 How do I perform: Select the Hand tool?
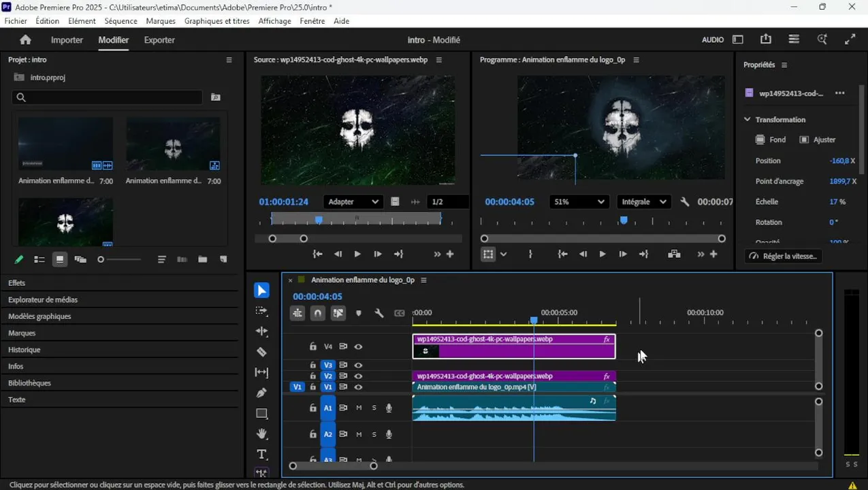tap(261, 434)
